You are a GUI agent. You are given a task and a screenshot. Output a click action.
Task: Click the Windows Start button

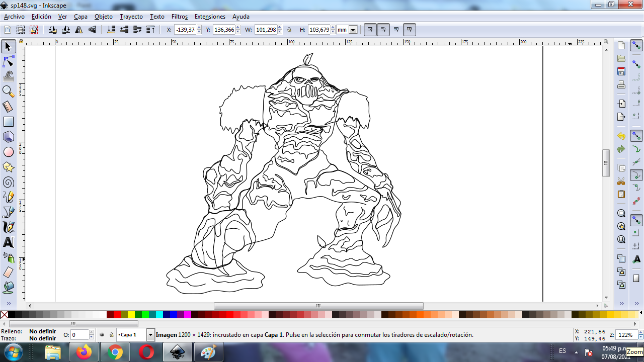click(x=13, y=352)
